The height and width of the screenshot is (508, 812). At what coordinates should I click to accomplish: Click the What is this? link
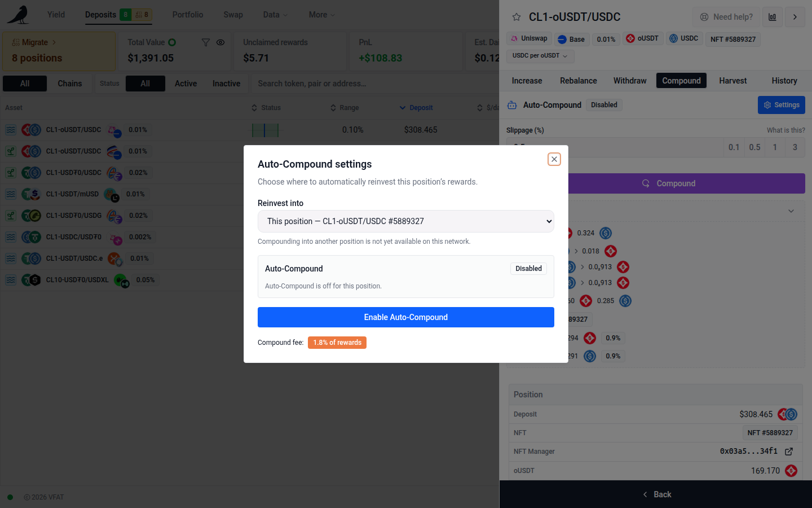(786, 130)
